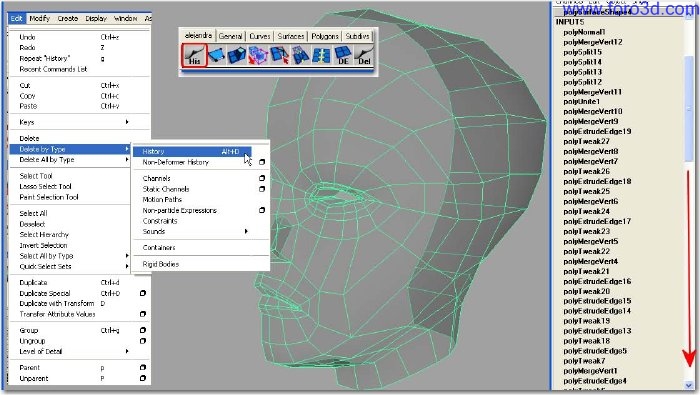Open the Create menu
The height and width of the screenshot is (395, 700).
tap(67, 18)
